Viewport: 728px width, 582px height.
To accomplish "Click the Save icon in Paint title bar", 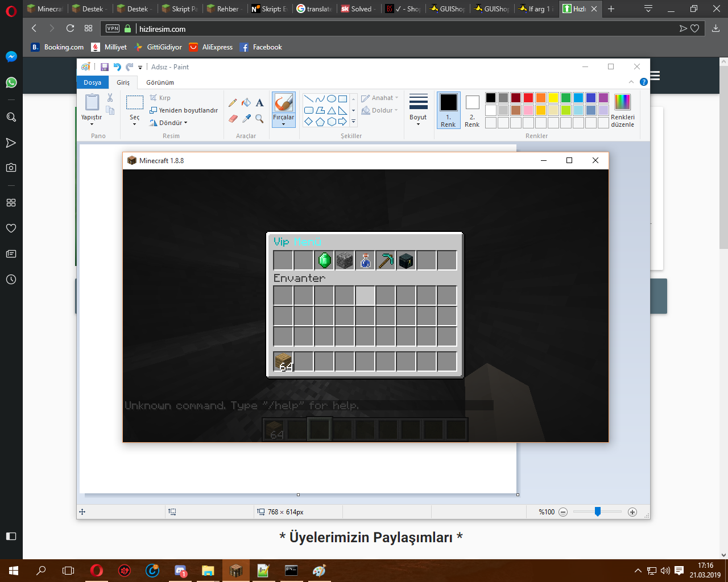I will (x=105, y=67).
